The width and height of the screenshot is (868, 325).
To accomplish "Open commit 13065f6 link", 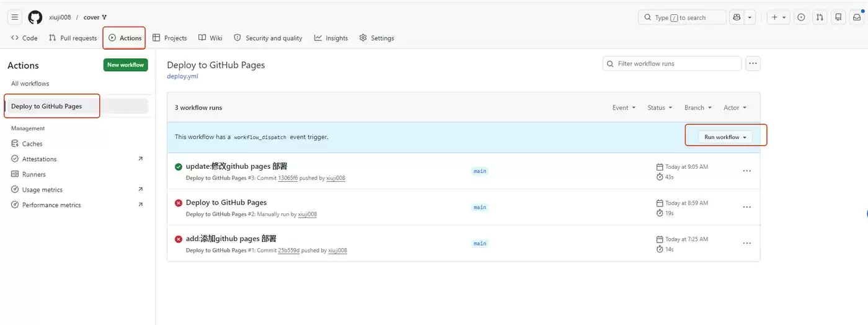I will coord(288,178).
